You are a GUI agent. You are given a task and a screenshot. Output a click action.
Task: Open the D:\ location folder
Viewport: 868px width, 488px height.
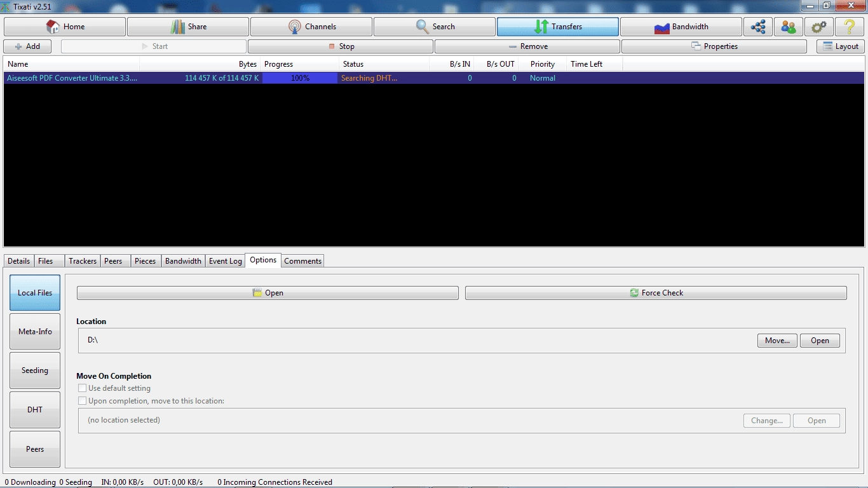coord(820,341)
